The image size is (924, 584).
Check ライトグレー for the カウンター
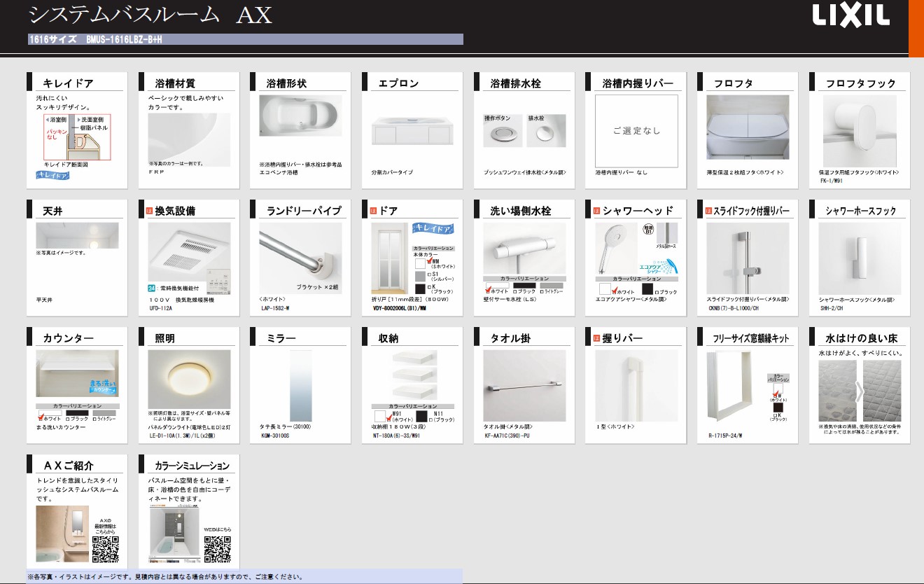[x=95, y=418]
